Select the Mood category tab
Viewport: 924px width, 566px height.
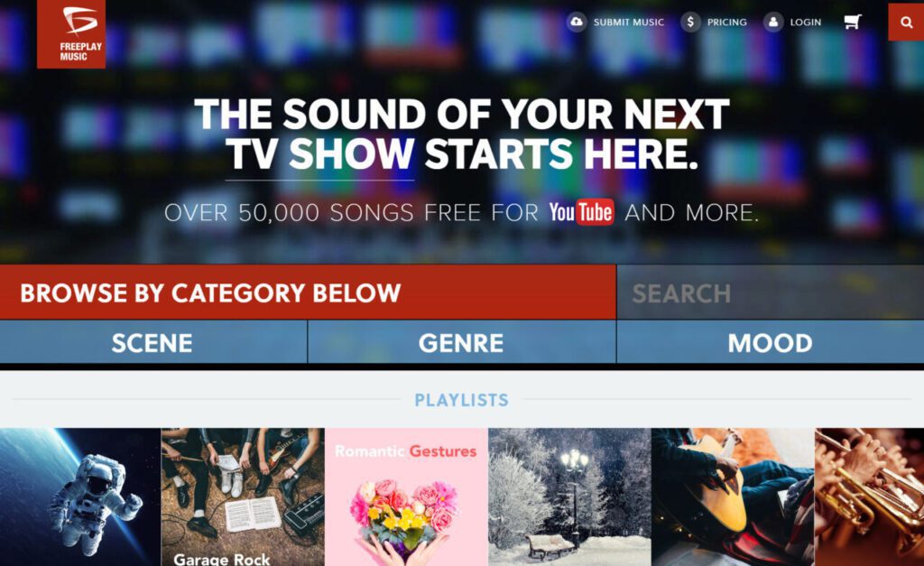point(771,342)
